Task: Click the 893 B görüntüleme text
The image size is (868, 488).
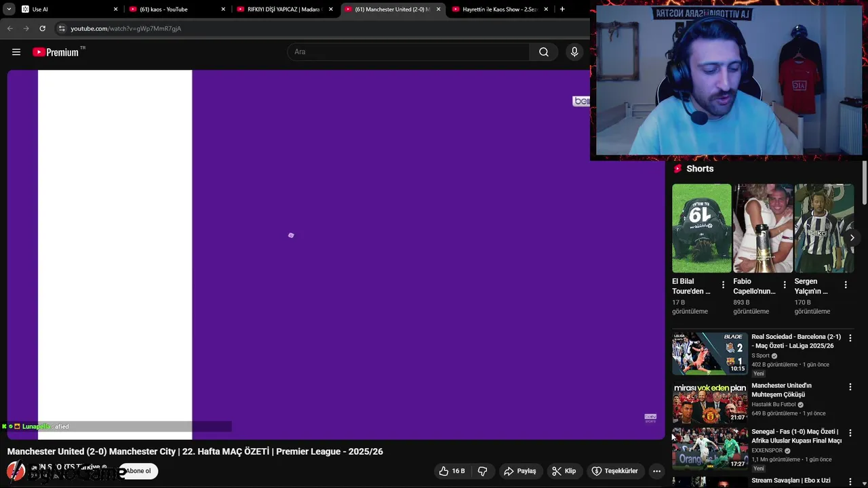Action: point(751,307)
